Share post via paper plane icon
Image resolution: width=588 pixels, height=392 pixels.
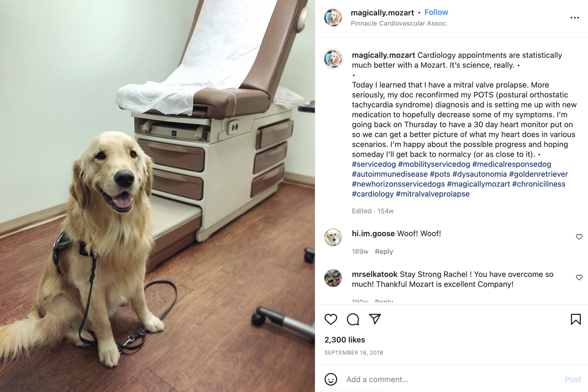point(375,319)
